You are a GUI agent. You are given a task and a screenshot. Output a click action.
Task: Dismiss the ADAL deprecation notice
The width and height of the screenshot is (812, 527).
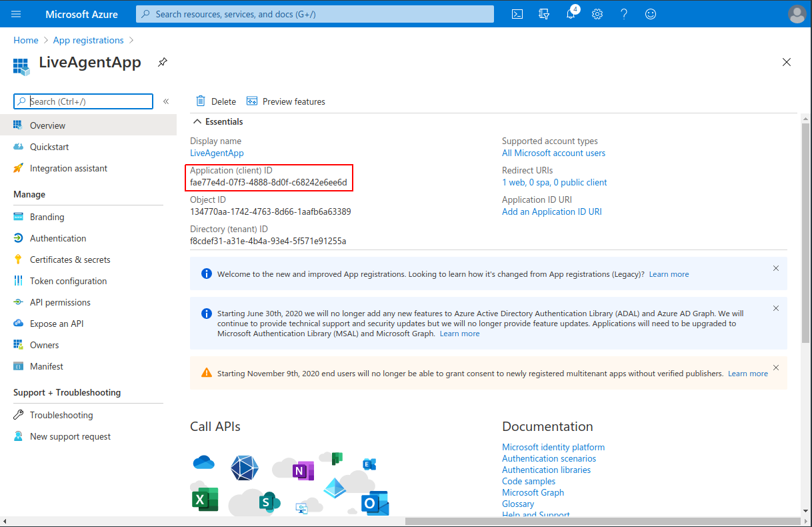tap(775, 308)
